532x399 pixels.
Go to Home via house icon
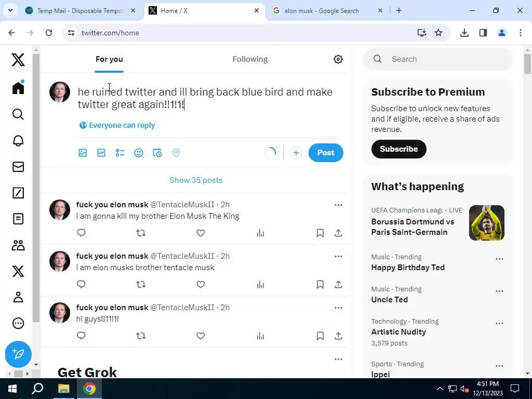coord(18,88)
